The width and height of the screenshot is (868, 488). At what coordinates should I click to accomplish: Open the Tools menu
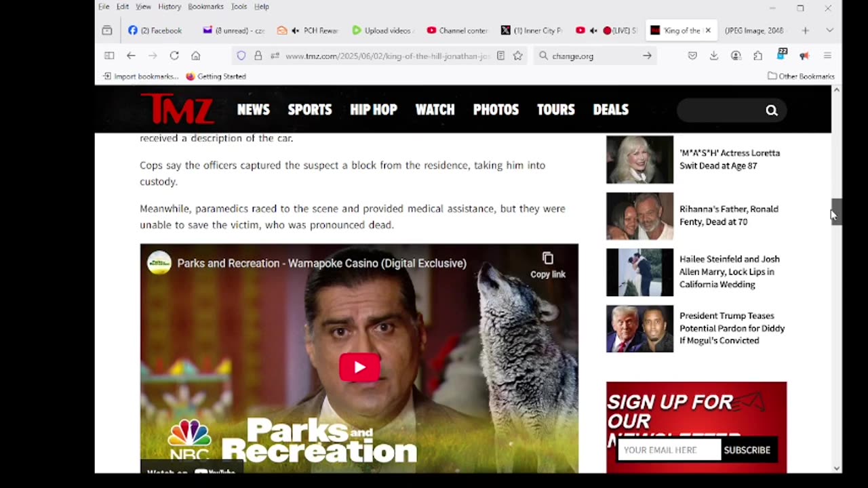[239, 7]
